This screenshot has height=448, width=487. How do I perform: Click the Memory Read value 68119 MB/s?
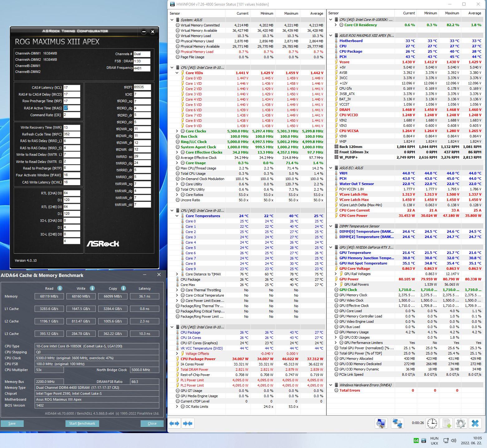coord(49,296)
